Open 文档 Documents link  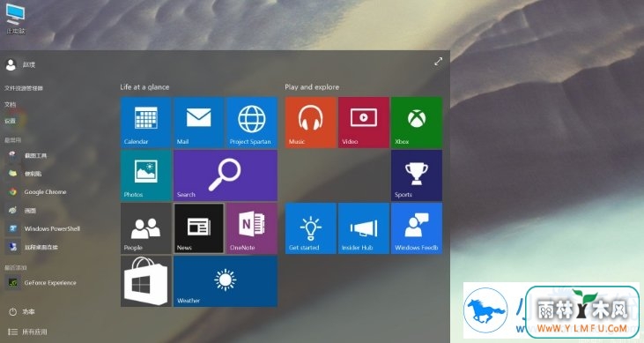point(11,104)
